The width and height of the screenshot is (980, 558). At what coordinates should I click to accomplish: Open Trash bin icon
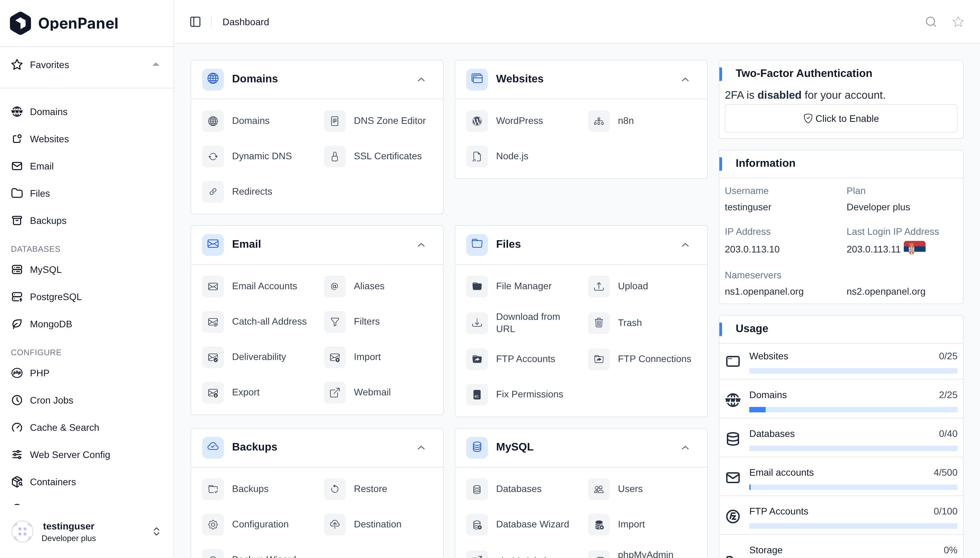(599, 323)
